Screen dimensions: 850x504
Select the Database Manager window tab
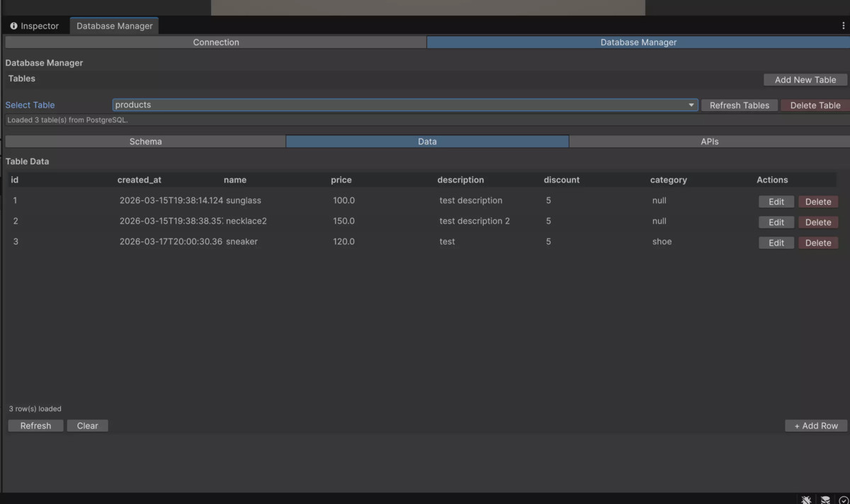(115, 26)
